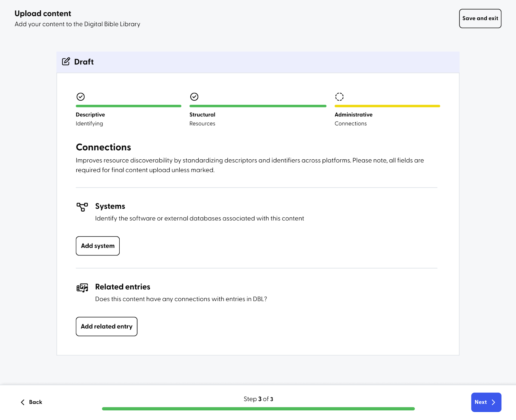Click the 'Improves resource discoverability' description paragraph

pos(250,165)
